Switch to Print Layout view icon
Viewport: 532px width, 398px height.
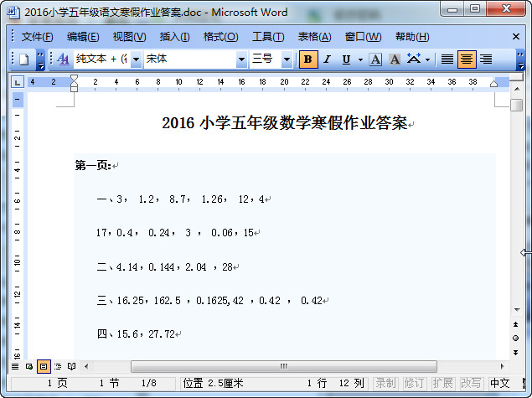click(x=44, y=366)
